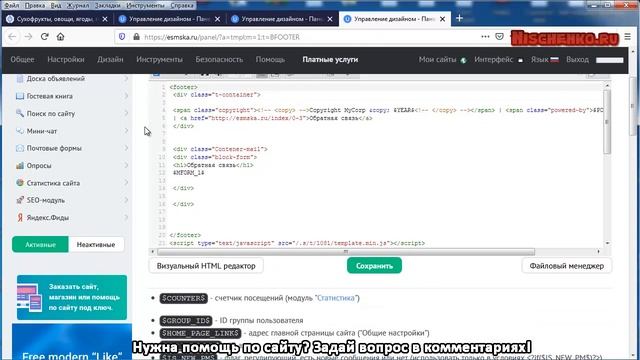Open the Файловый менеджер
This screenshot has width=640, height=360.
[567, 266]
